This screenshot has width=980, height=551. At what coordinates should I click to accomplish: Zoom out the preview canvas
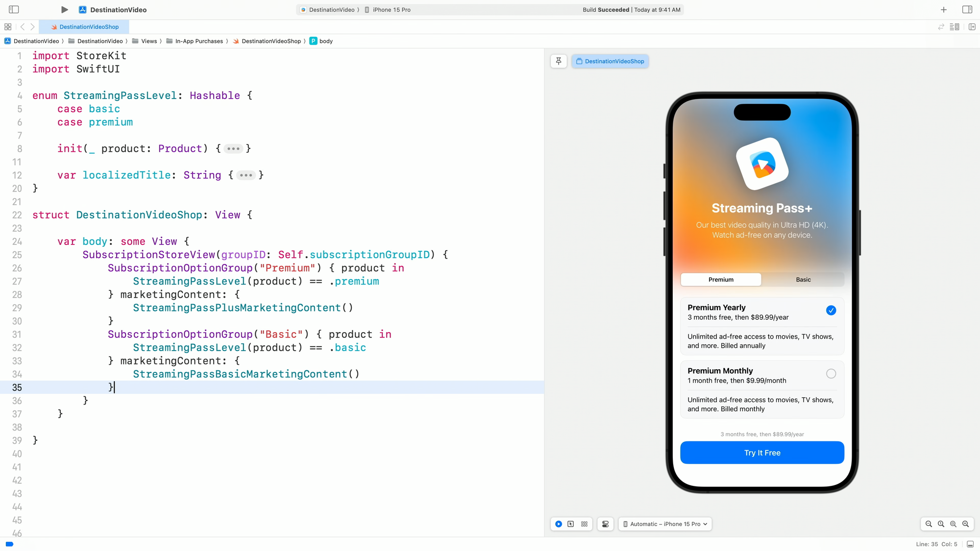coord(929,524)
